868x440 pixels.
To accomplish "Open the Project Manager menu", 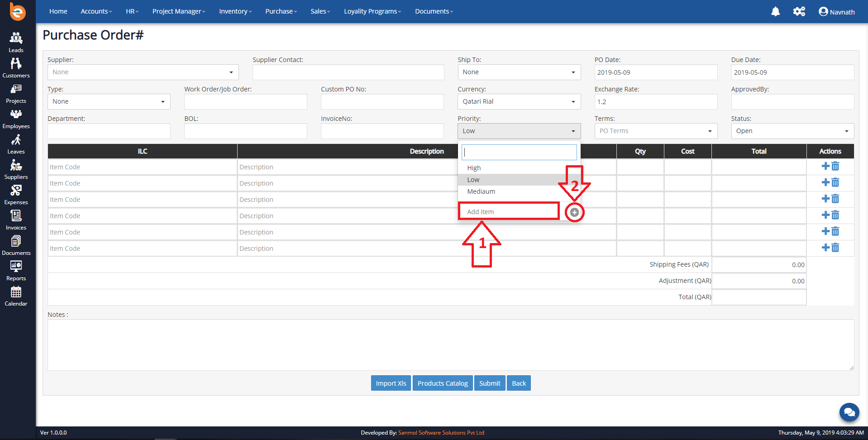I will click(179, 11).
